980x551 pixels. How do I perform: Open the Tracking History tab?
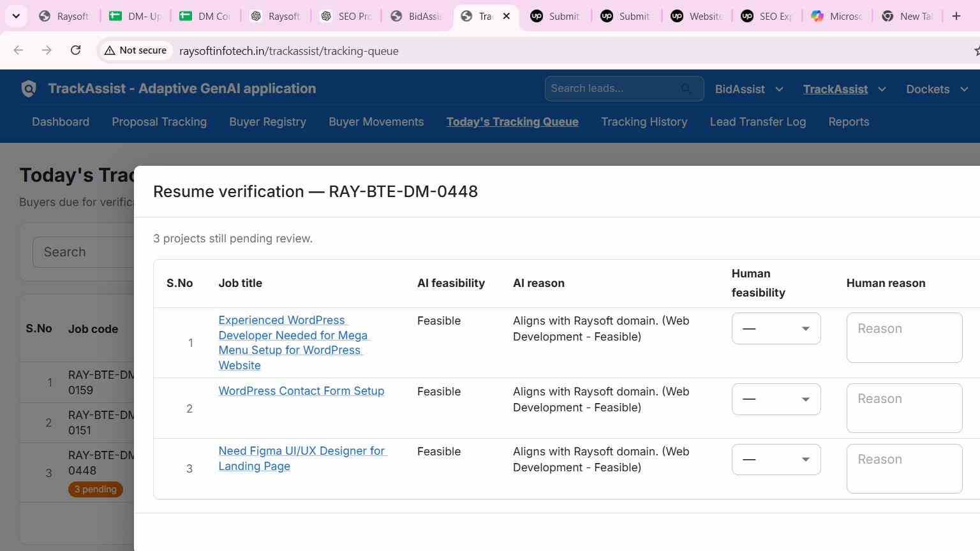coord(644,122)
